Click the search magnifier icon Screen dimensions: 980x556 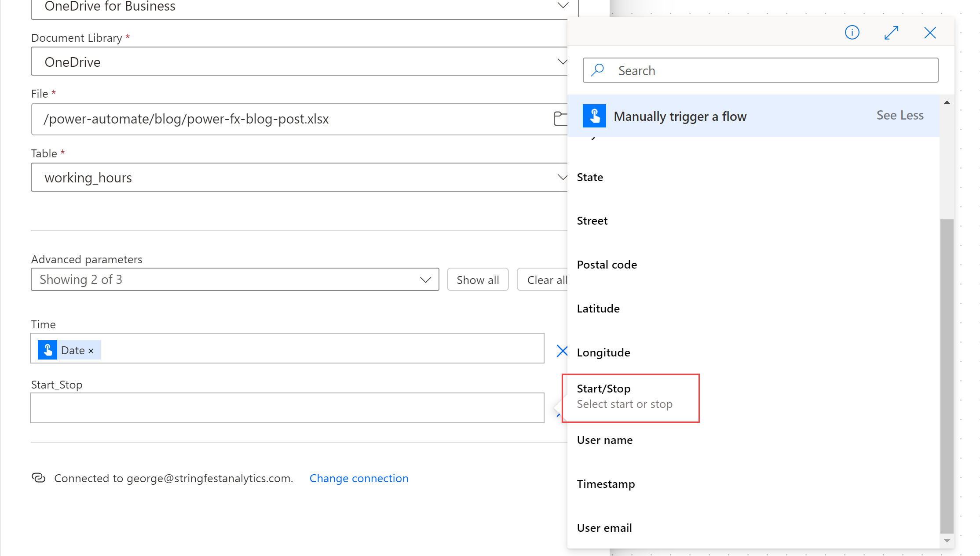click(597, 70)
